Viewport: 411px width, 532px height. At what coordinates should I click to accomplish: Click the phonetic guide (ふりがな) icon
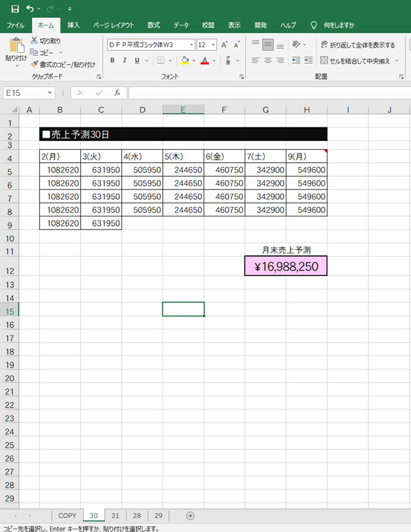point(228,60)
